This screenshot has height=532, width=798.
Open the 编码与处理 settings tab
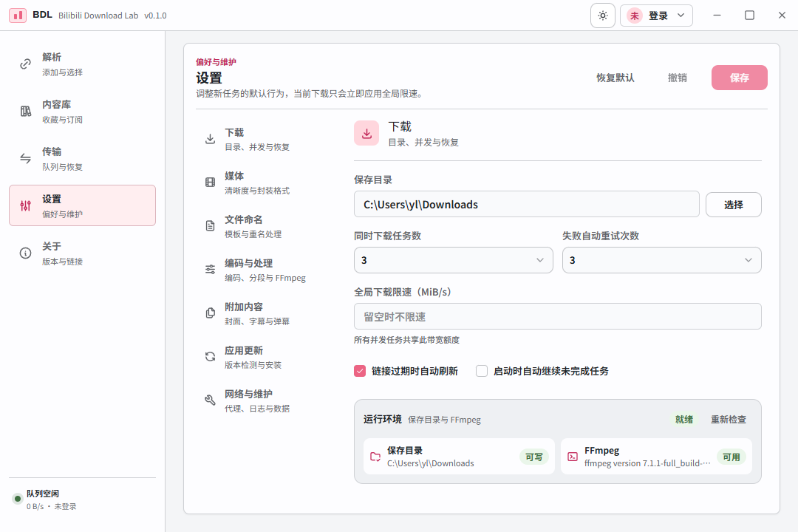coord(267,270)
